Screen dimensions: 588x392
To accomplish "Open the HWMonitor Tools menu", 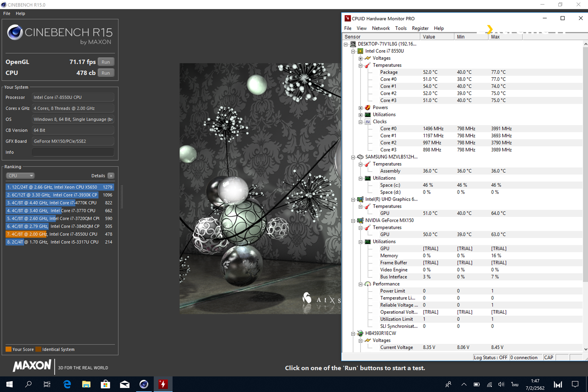I will point(401,28).
